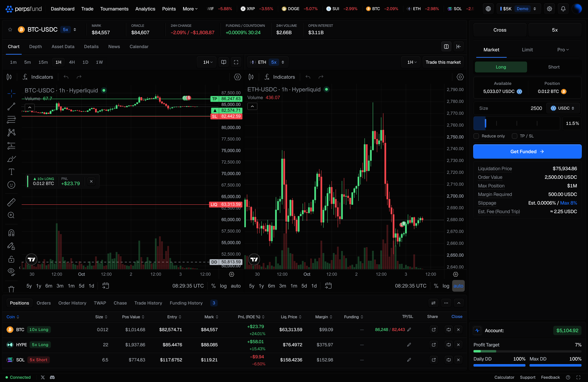
Task: Open the book/layout icon beside BTC 1H dropdown
Action: pyautogui.click(x=224, y=62)
